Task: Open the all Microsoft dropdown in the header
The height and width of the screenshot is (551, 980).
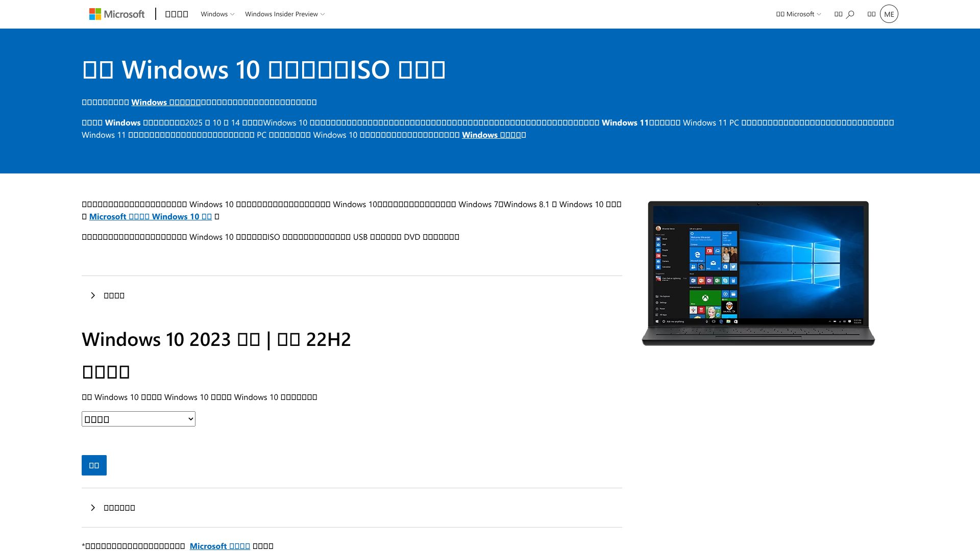Action: (x=798, y=14)
